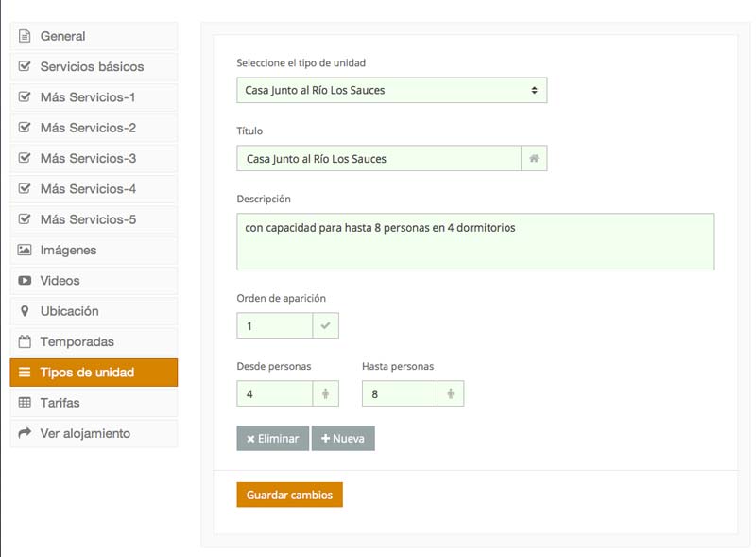Open the Servicios básicos section
This screenshot has width=756, height=557.
(x=94, y=66)
